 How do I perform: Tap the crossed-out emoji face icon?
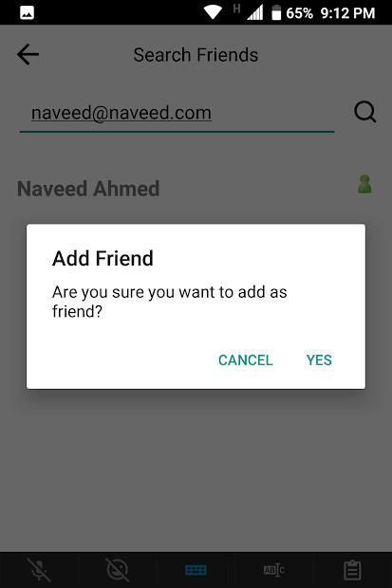pos(117,570)
